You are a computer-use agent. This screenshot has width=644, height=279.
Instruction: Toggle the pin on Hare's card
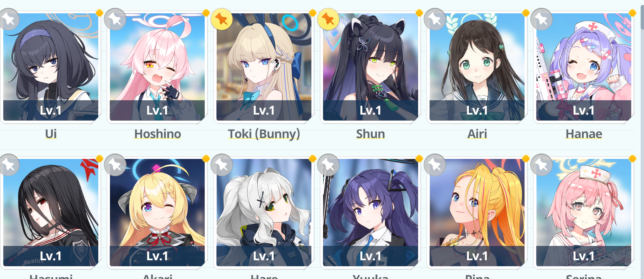(222, 165)
